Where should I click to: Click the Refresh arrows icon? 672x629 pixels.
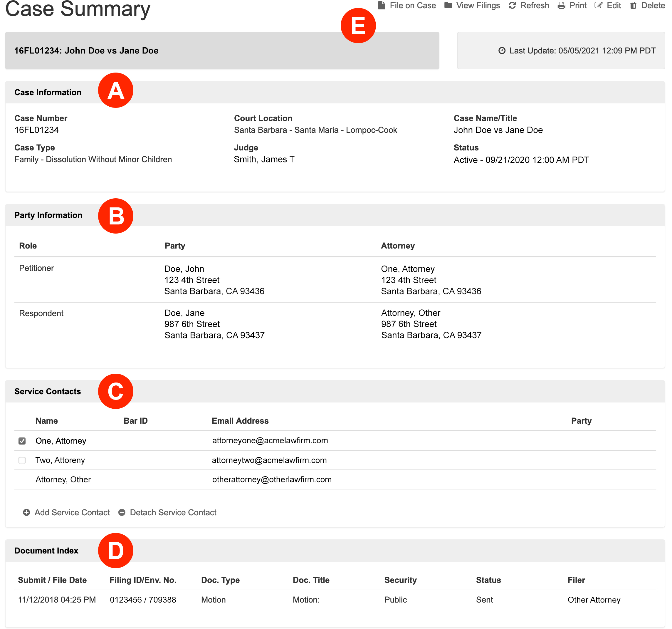click(512, 5)
